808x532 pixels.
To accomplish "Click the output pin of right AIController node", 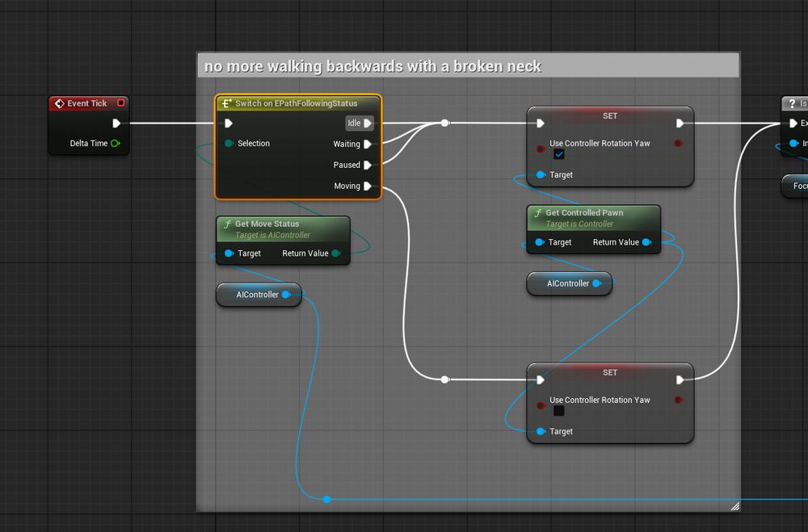I will [597, 283].
